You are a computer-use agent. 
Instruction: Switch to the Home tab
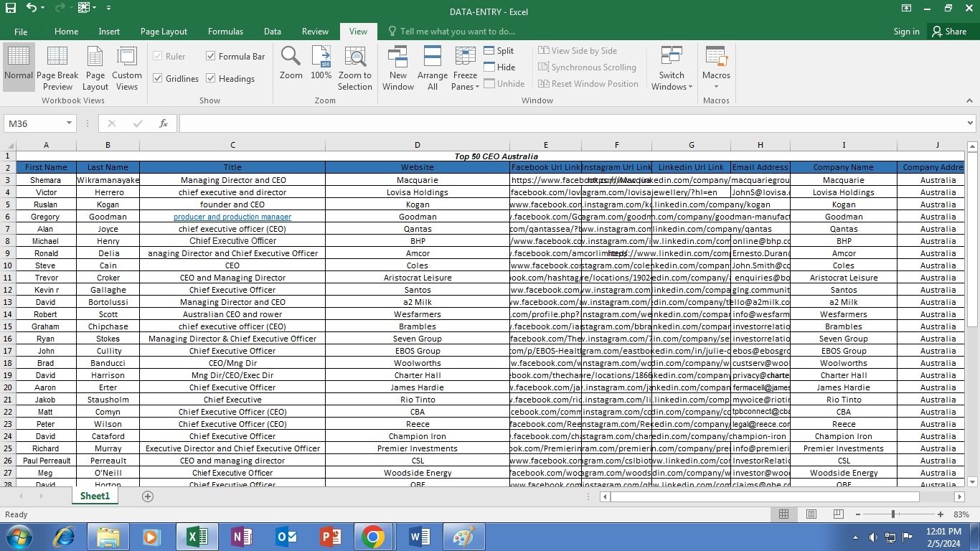click(66, 32)
